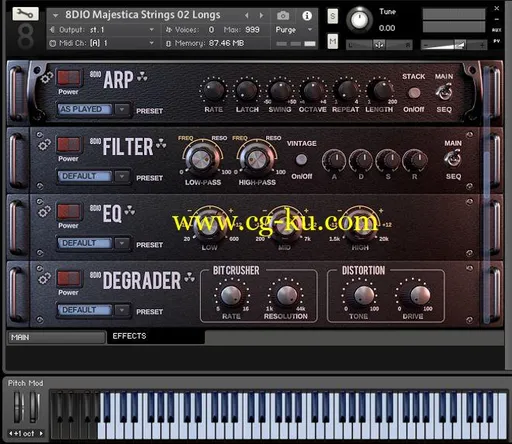The image size is (512, 444).
Task: Click the next instrument arrow
Action: tap(262, 15)
